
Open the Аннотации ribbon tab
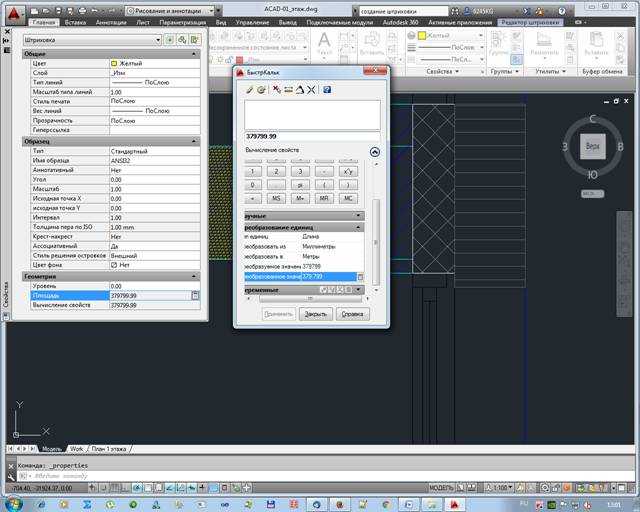click(112, 21)
